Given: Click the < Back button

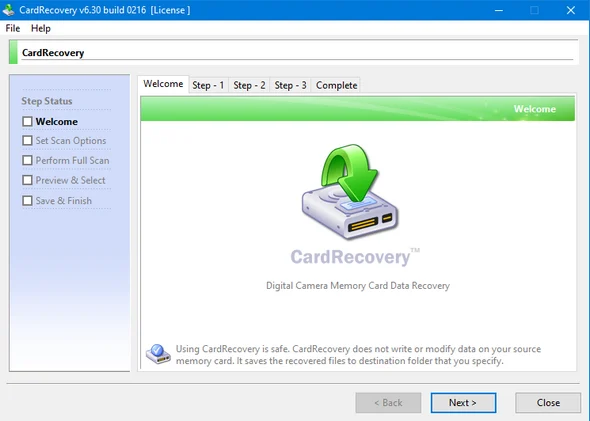Looking at the screenshot, I should (388, 403).
